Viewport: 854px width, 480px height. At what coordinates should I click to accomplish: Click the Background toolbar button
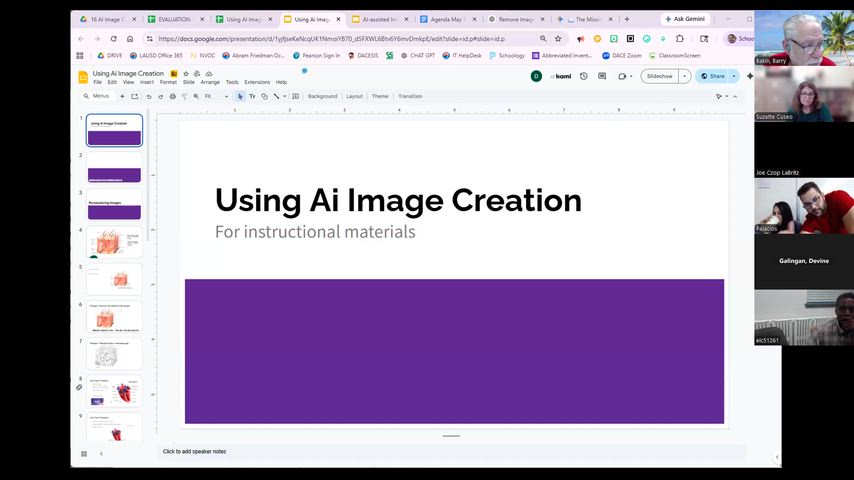tap(322, 96)
